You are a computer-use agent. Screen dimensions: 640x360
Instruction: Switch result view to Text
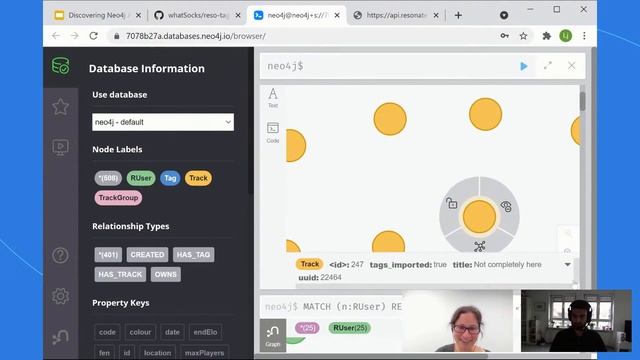(x=273, y=98)
